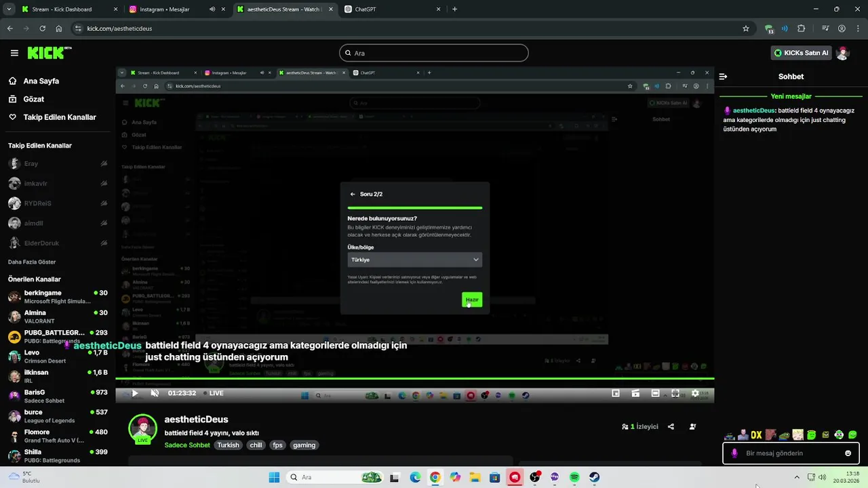This screenshot has height=488, width=868.
Task: Play the stream video
Action: point(134,393)
